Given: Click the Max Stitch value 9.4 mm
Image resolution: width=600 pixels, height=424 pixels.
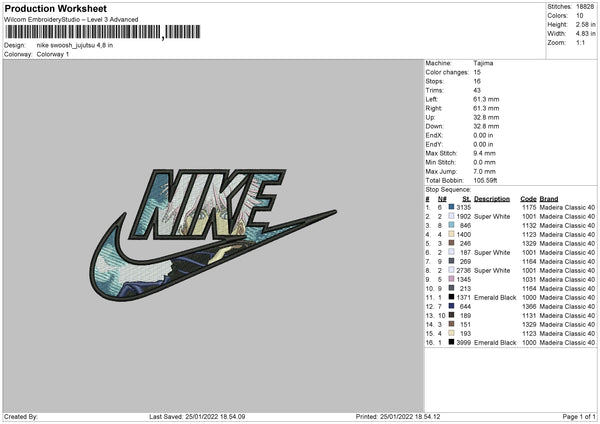Looking at the screenshot, I should [x=484, y=153].
